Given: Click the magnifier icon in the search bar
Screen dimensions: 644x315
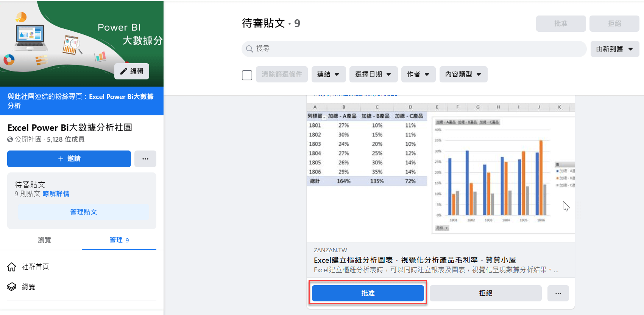Looking at the screenshot, I should pyautogui.click(x=249, y=49).
